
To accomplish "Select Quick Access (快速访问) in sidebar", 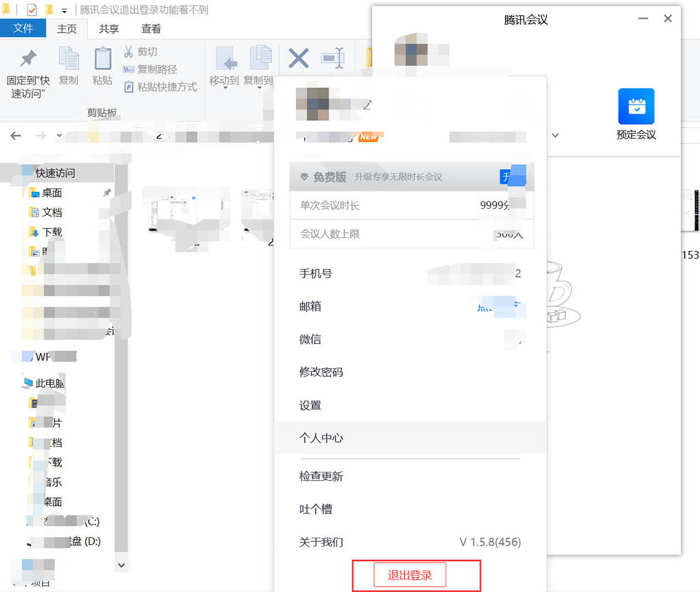I will [55, 173].
